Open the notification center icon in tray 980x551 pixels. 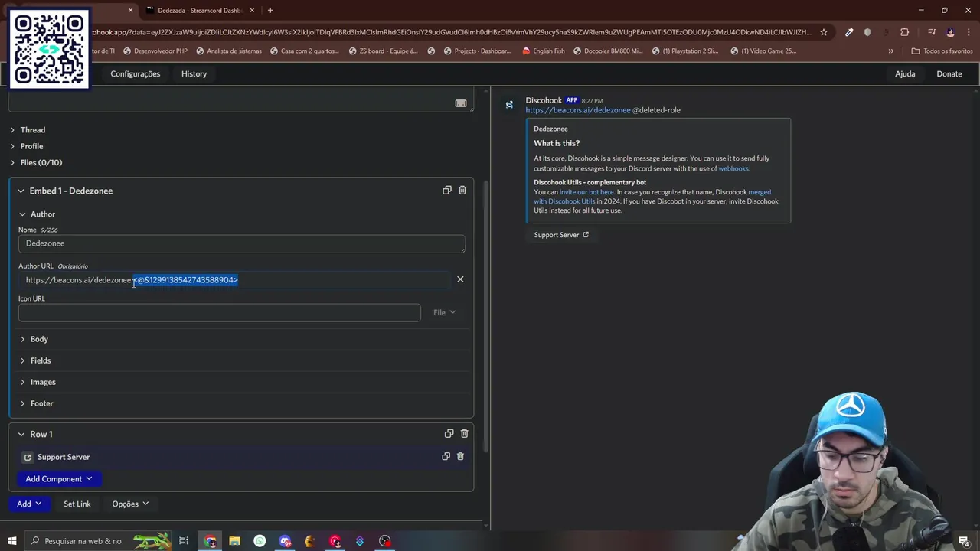tap(964, 541)
